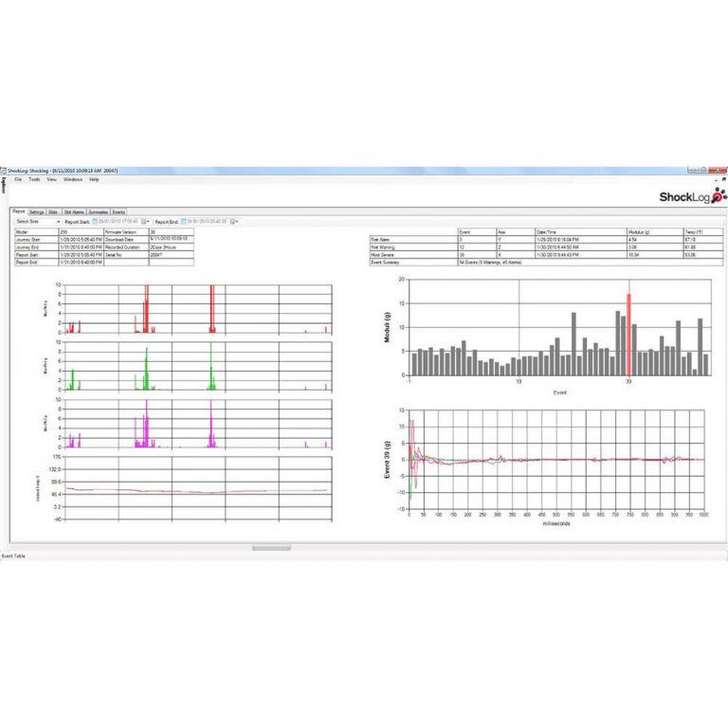
Task: Switch to the Slot Alarms tab
Action: 74,212
